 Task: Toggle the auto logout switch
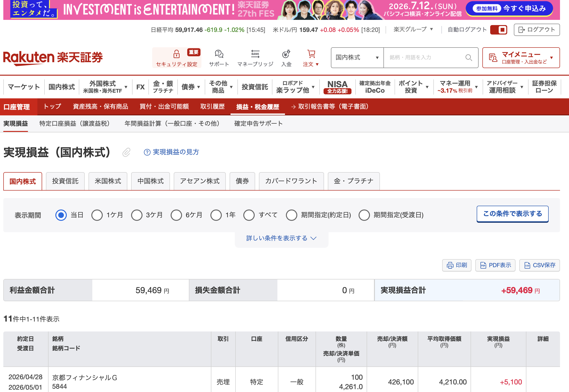coord(498,30)
